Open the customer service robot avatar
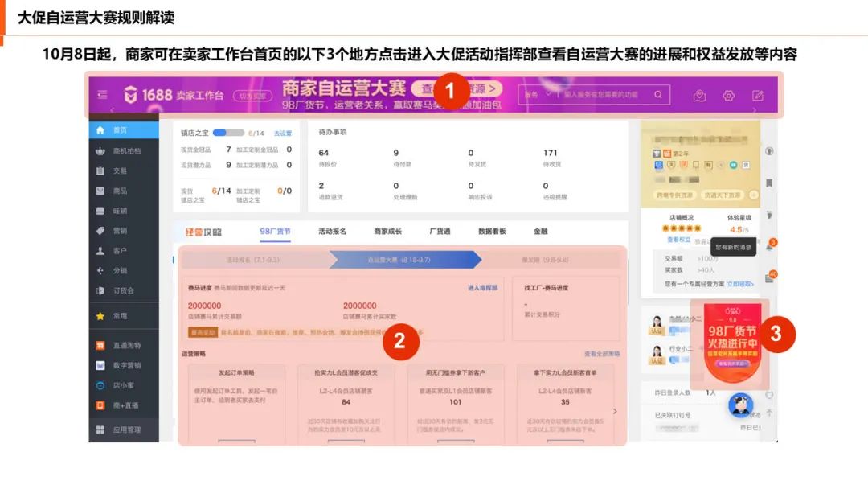Image resolution: width=868 pixels, height=489 pixels. click(740, 405)
